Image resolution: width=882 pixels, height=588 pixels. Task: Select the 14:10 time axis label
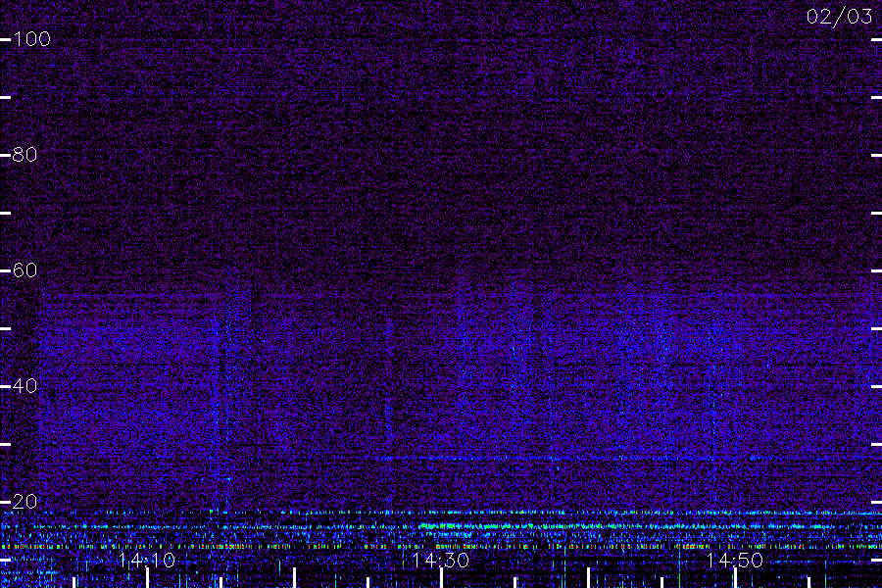click(x=147, y=561)
